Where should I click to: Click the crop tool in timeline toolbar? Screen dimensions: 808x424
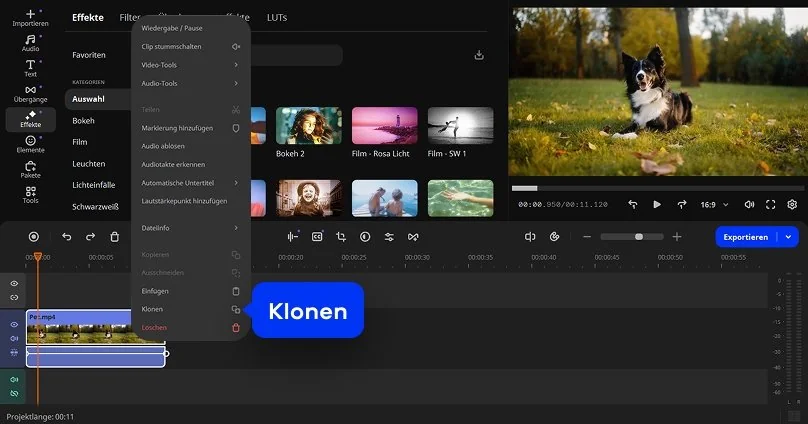[x=341, y=237]
